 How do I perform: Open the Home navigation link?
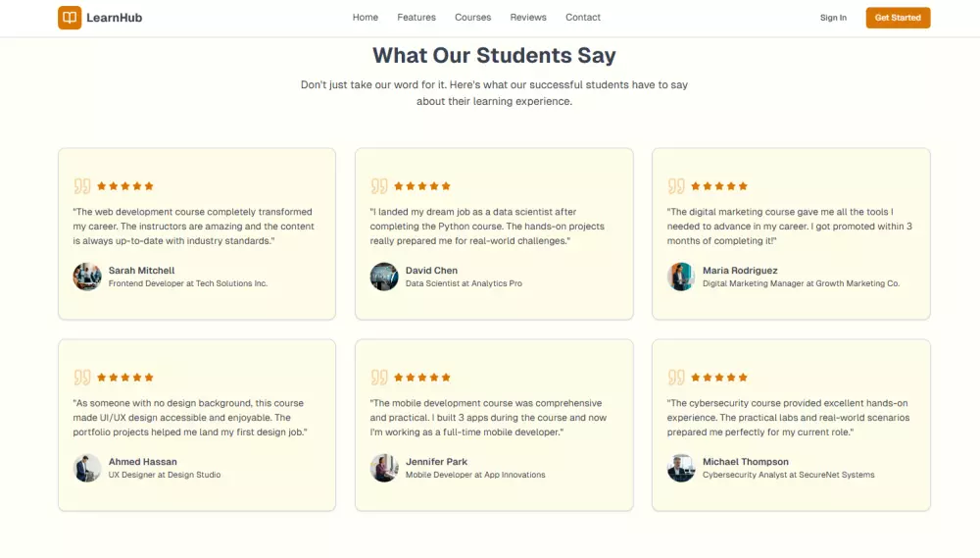(366, 18)
